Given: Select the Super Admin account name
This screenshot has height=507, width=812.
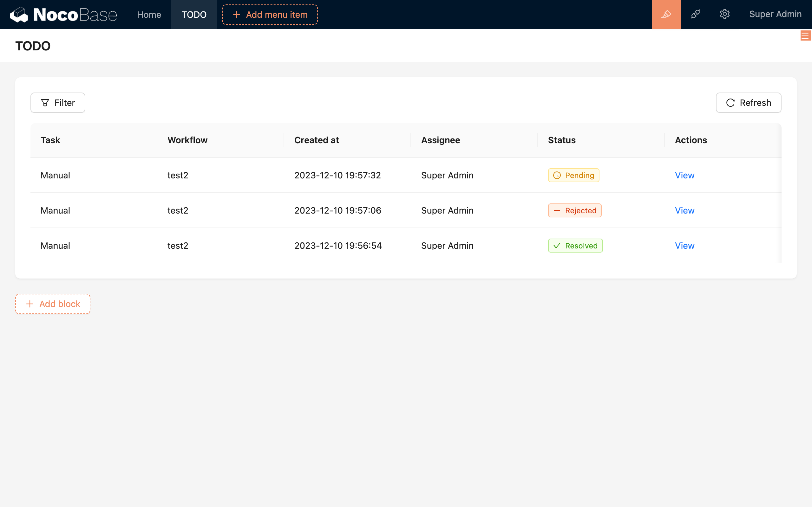Looking at the screenshot, I should (x=776, y=15).
